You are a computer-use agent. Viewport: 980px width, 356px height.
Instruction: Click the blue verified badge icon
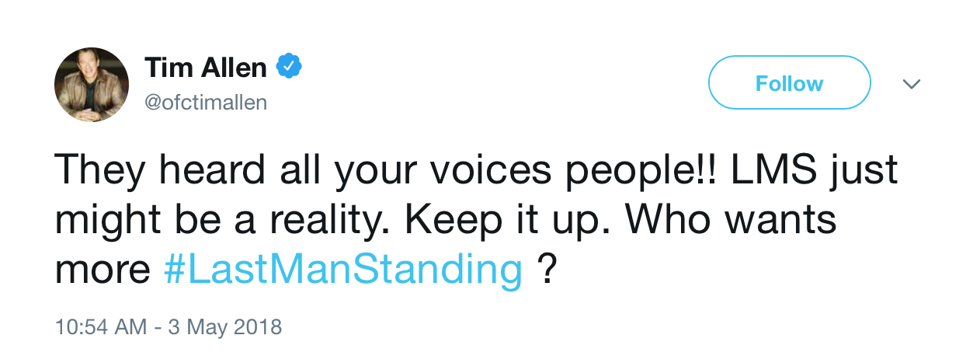pyautogui.click(x=289, y=68)
